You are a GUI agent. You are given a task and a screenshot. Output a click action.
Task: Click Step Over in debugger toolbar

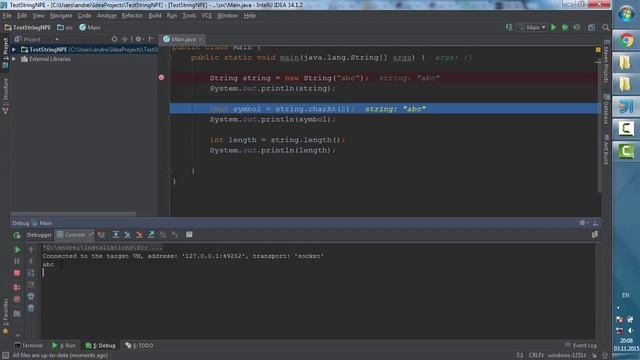click(116, 235)
